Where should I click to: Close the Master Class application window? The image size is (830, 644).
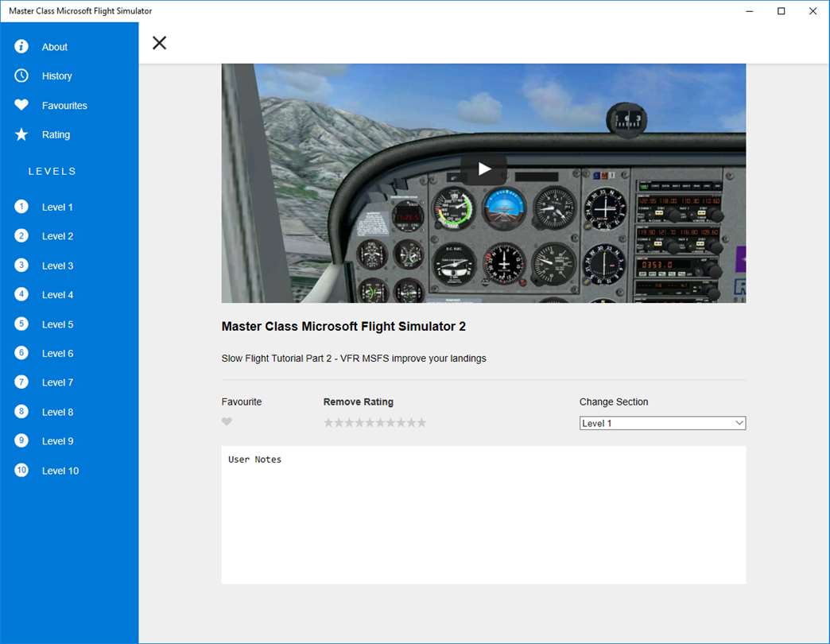813,11
